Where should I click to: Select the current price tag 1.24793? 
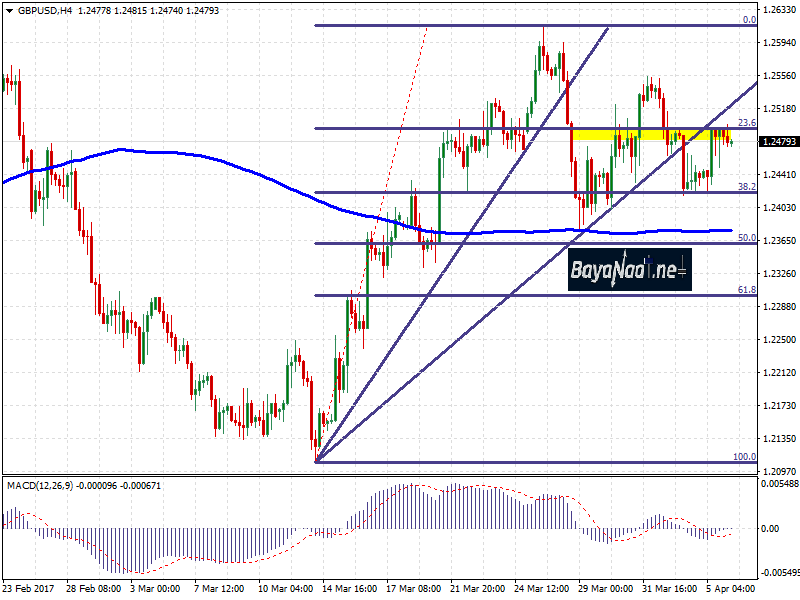779,142
